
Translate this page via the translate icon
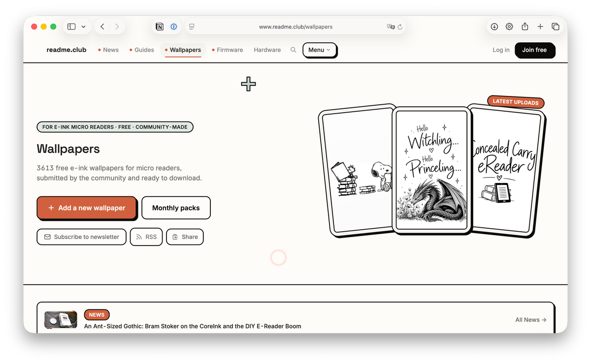pos(391,27)
